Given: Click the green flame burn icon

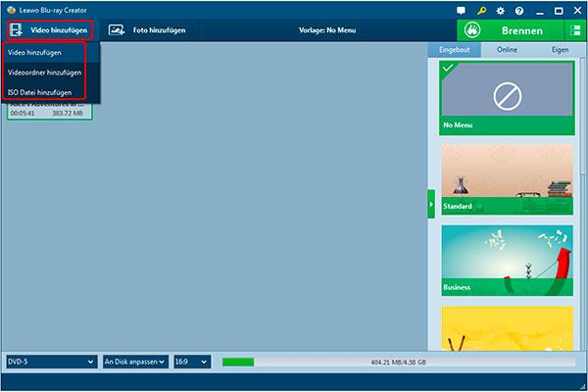Looking at the screenshot, I should coord(472,30).
